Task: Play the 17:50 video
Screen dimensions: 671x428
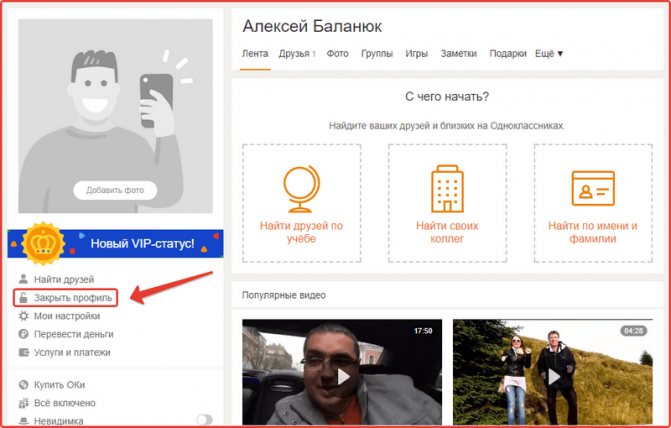Action: coord(342,372)
